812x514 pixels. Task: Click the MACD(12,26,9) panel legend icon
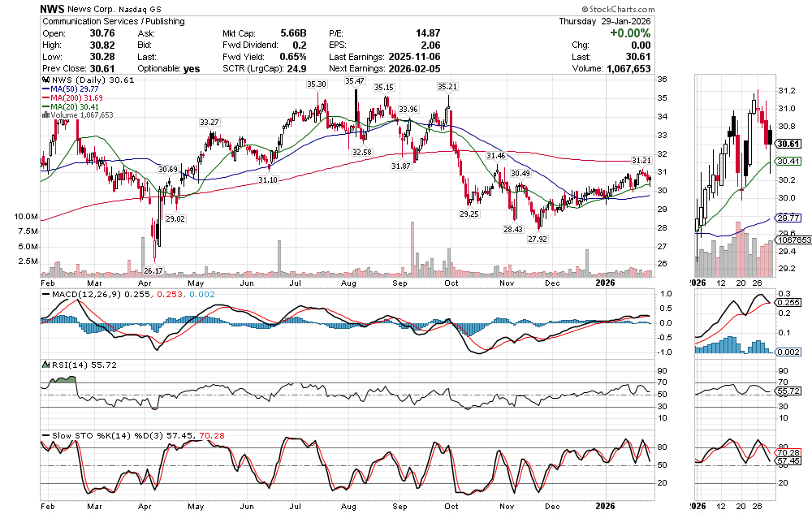pyautogui.click(x=45, y=292)
